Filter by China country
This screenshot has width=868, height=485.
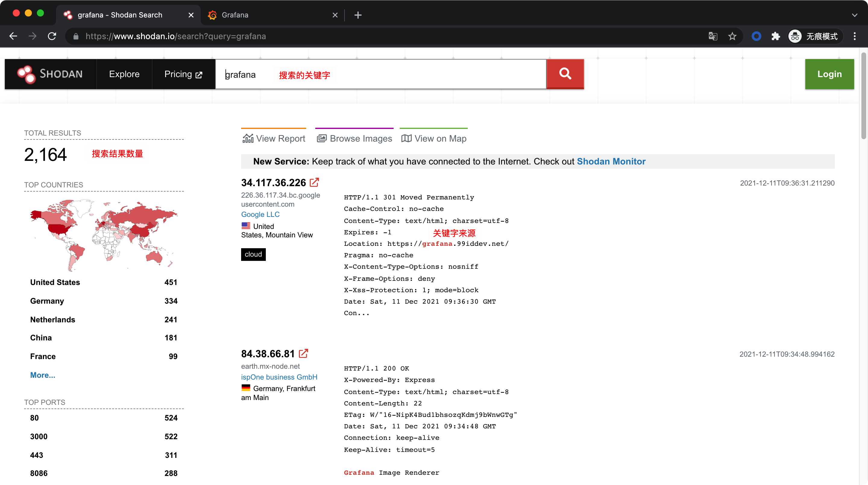[x=103, y=337]
